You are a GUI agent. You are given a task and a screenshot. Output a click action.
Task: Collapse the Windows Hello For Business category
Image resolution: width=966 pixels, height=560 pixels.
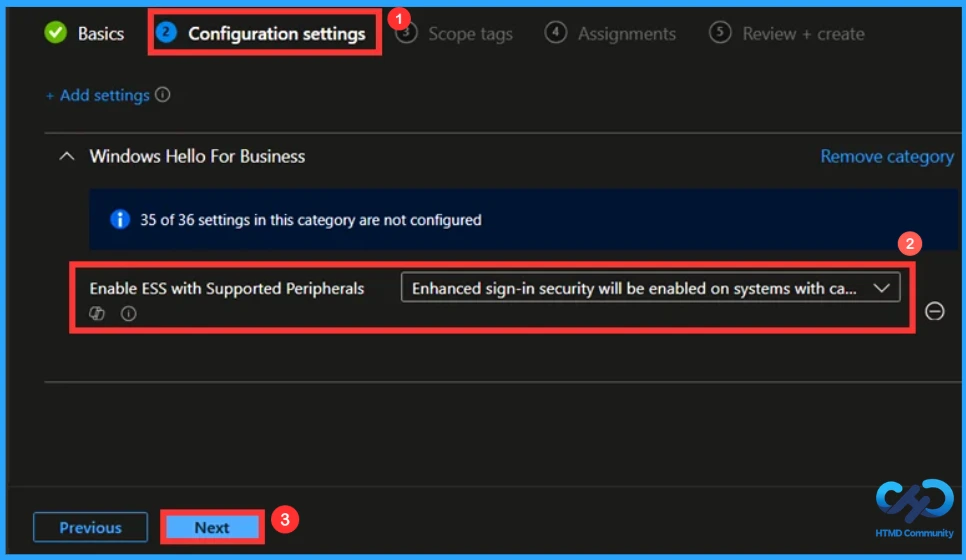point(67,156)
